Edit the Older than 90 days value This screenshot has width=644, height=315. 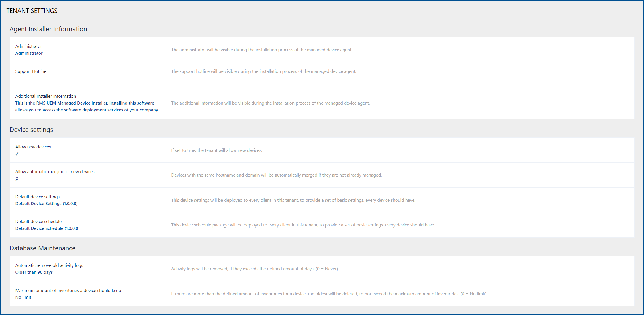34,272
